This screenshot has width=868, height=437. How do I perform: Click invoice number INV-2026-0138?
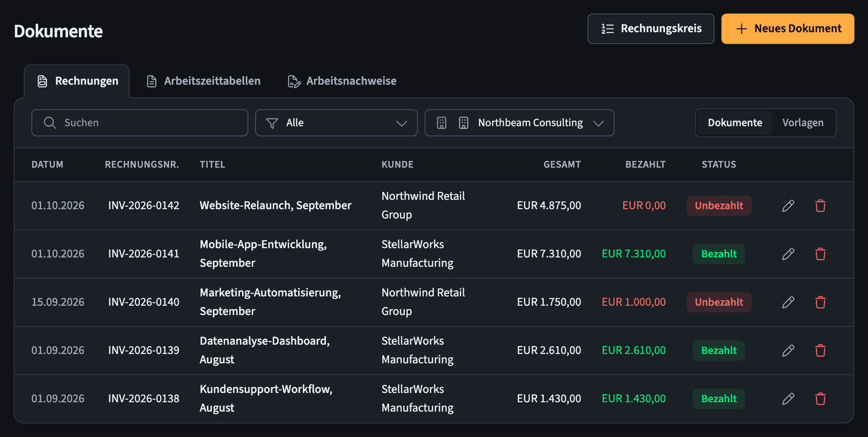tap(144, 399)
